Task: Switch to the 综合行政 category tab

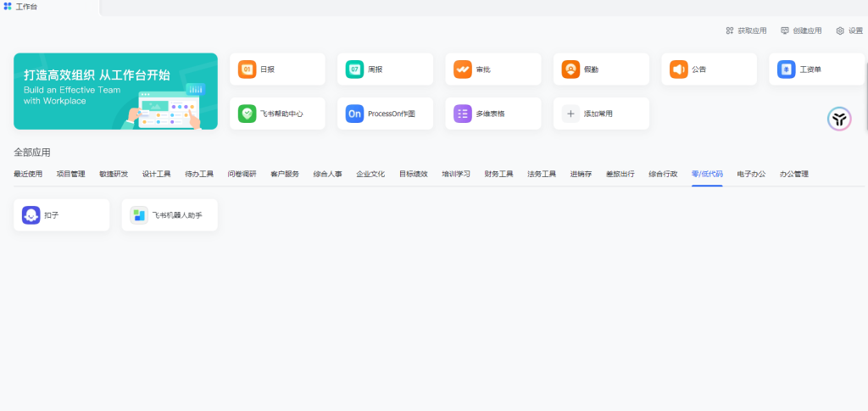Action: [663, 175]
